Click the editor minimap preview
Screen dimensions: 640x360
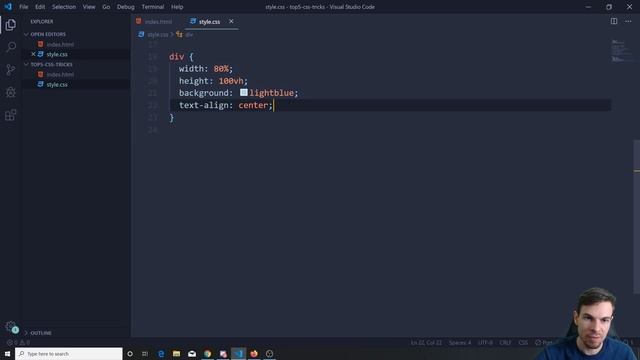(x=621, y=51)
